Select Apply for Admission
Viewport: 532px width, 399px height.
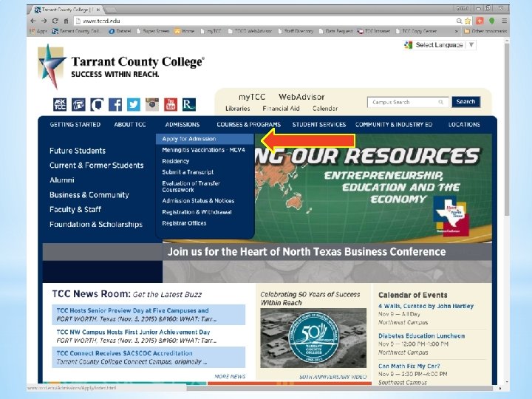click(x=205, y=139)
